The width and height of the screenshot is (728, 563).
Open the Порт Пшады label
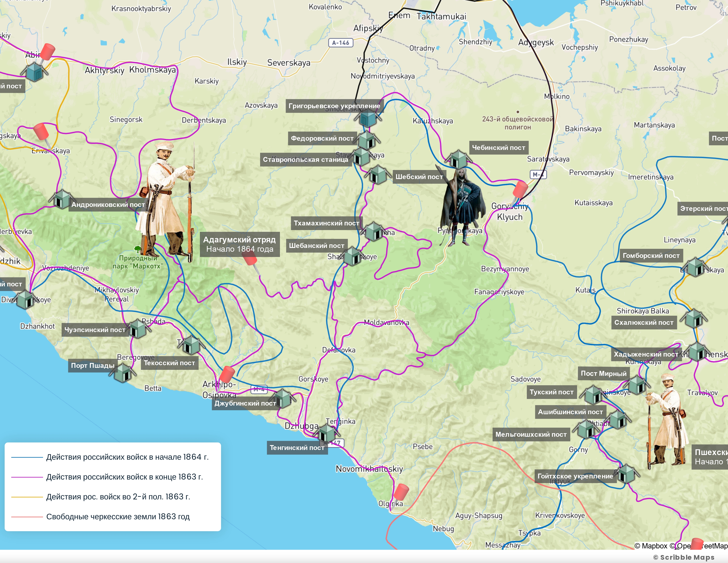point(93,366)
